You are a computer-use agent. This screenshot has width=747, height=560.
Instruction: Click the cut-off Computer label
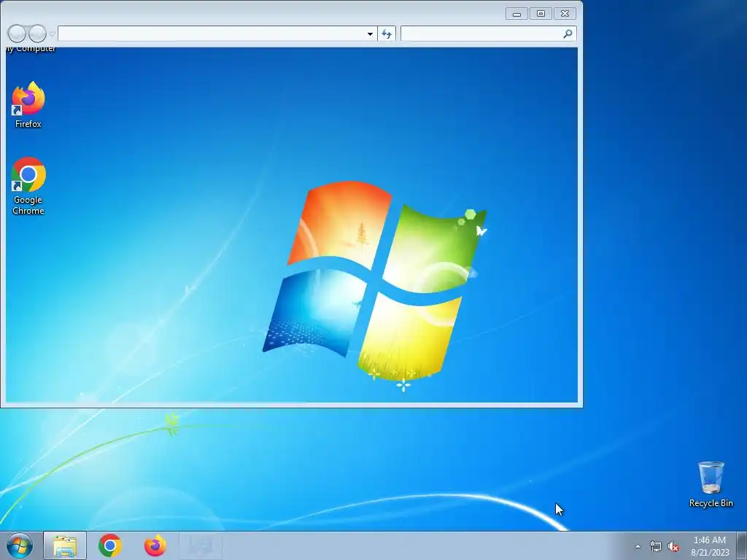pos(31,49)
